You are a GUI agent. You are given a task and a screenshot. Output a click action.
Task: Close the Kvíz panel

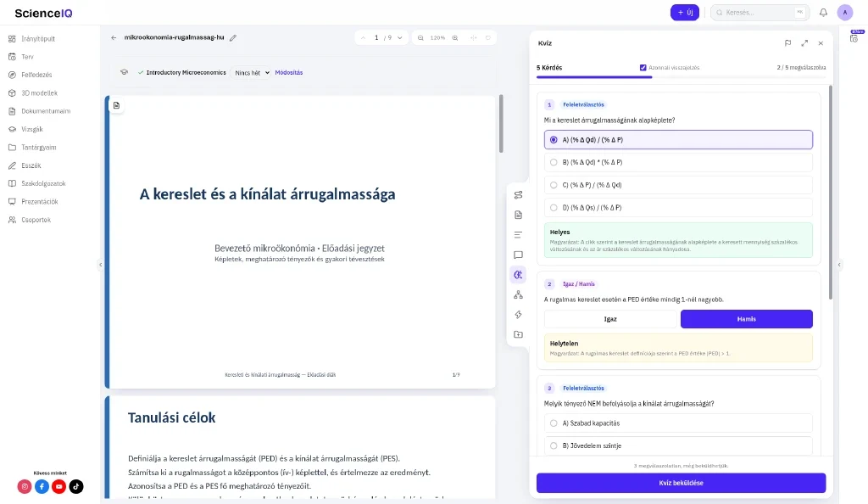(x=821, y=43)
